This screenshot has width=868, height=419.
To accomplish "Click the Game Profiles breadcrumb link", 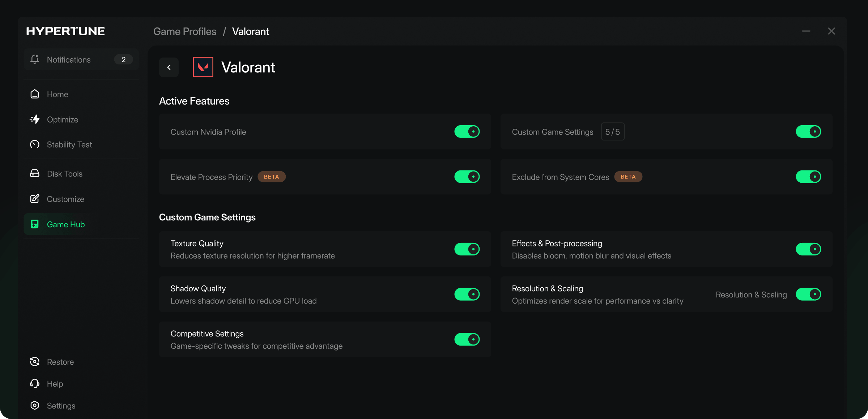I will 185,31.
